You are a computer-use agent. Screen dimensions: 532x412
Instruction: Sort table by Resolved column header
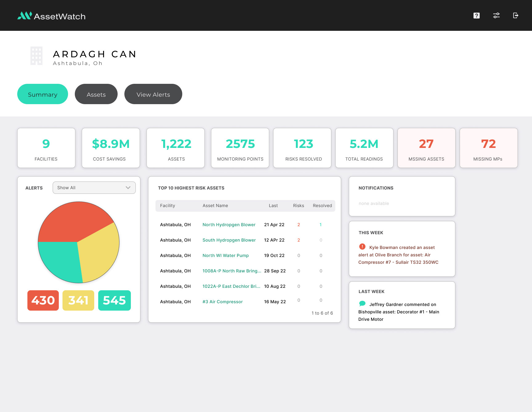point(322,206)
